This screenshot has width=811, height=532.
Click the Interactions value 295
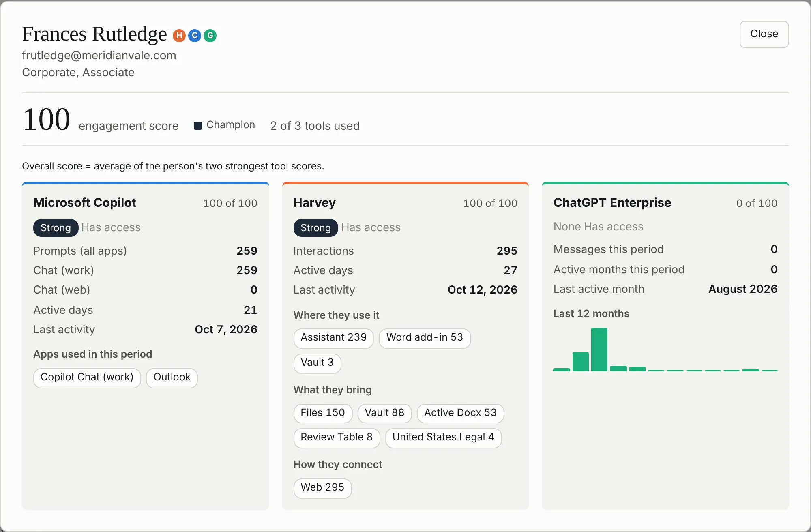(507, 251)
